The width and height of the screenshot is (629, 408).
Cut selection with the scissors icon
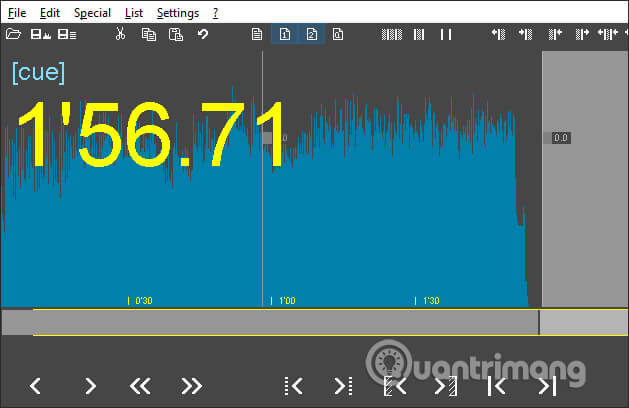coord(120,34)
